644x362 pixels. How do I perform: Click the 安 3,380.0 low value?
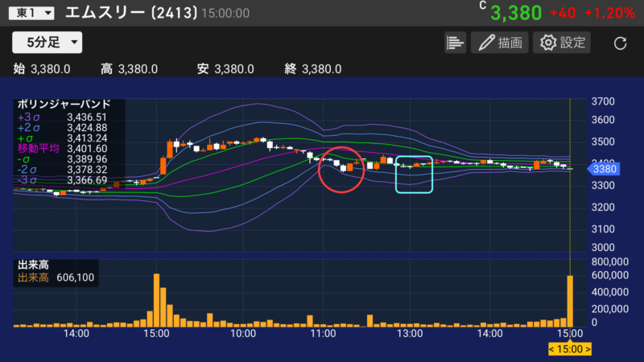(x=225, y=69)
